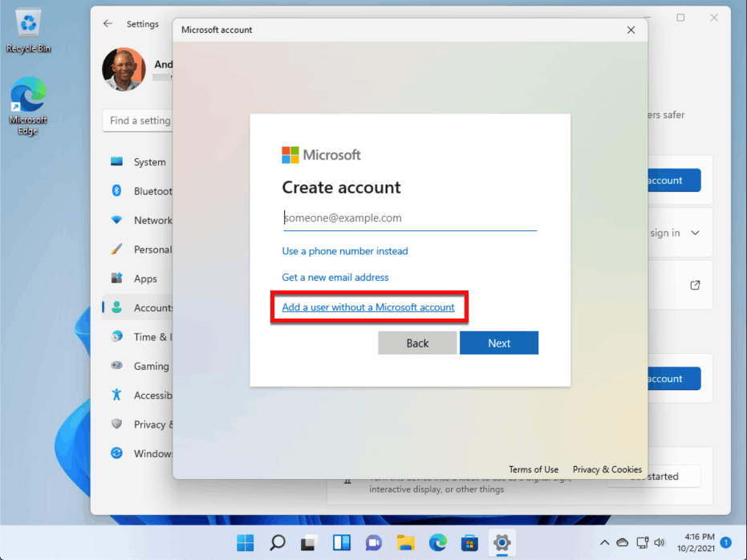
Task: Select System icon in Settings sidebar
Action: (x=116, y=161)
